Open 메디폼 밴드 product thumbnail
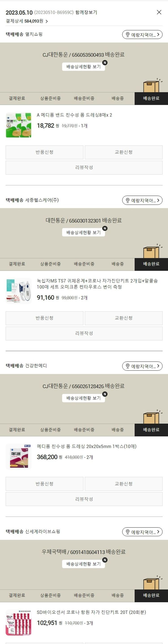Screen dimensions: 168x644 click(x=19, y=125)
